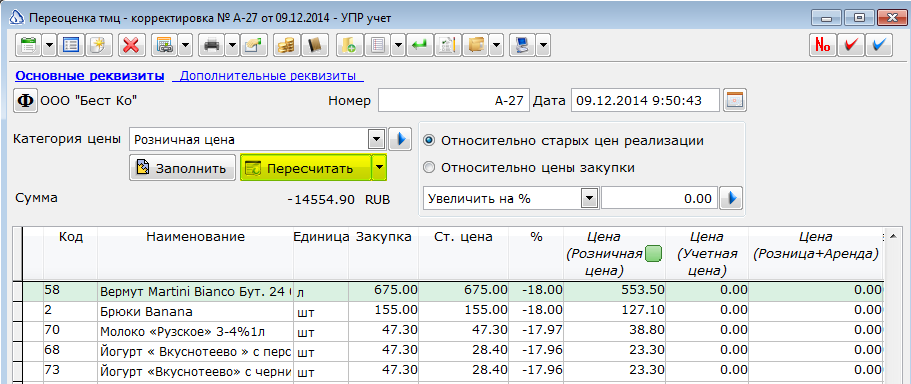Screen dimensions: 911x384
Task: Select the Молоко «Рузское» 3-4%1л row name
Action: point(196,332)
